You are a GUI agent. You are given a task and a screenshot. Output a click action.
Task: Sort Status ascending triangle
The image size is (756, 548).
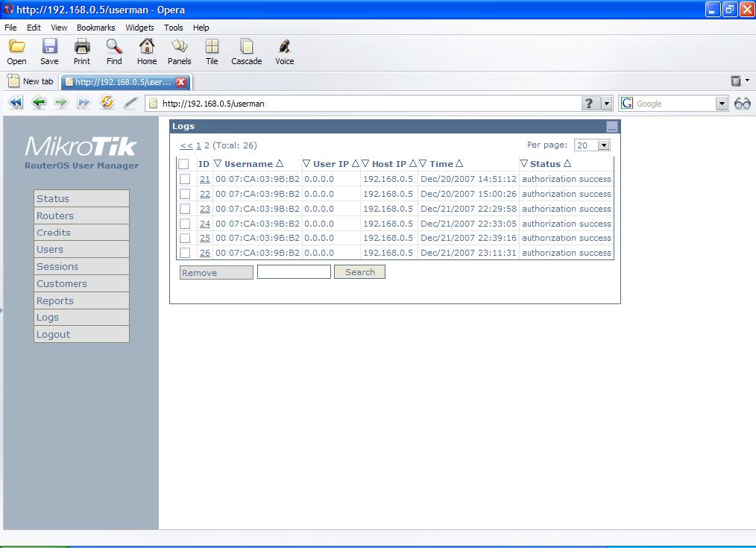[567, 163]
